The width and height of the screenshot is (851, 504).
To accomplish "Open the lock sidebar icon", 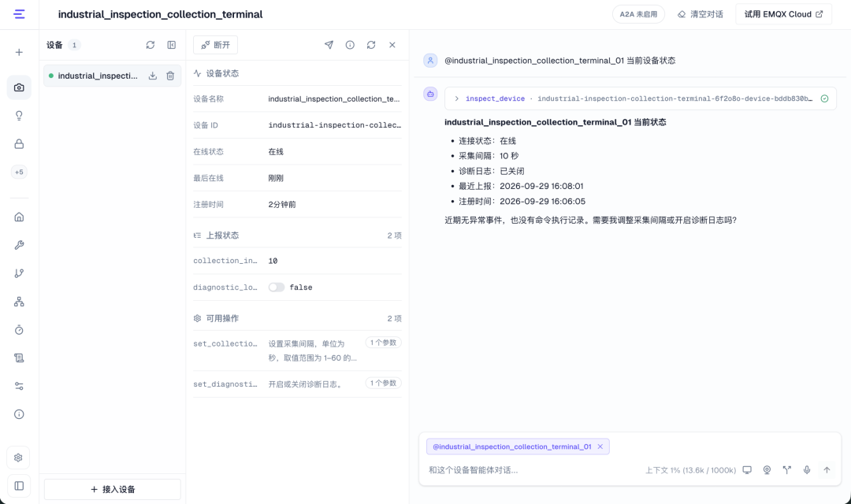I will 19,144.
